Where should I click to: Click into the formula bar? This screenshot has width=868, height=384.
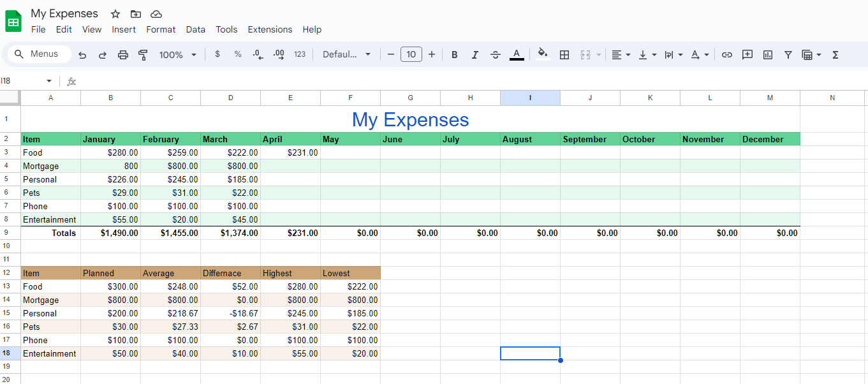tap(472, 81)
